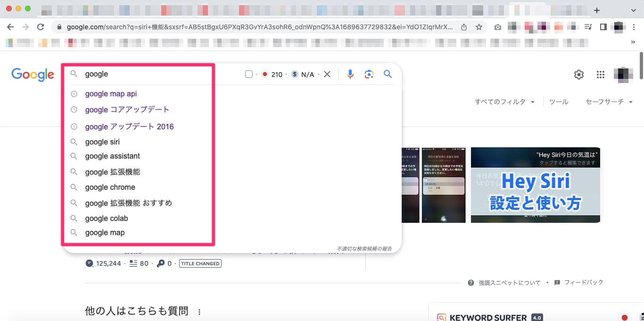Click the help icon beside 強調スニペットについて
This screenshot has width=644, height=321.
(471, 283)
